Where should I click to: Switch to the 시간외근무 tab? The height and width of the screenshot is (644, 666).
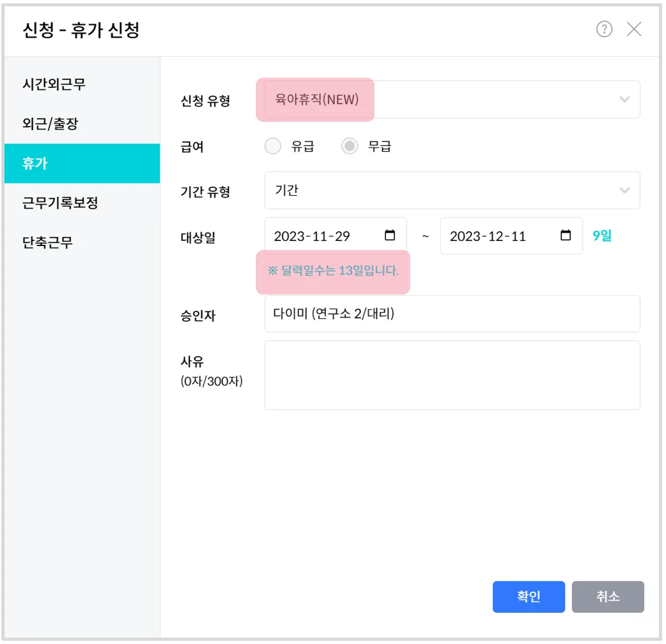[54, 84]
